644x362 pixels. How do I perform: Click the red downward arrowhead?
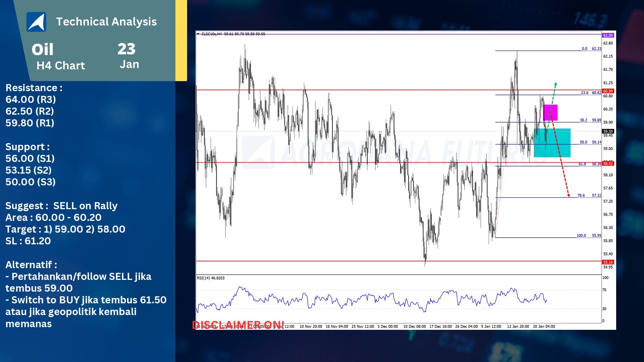coord(569,195)
